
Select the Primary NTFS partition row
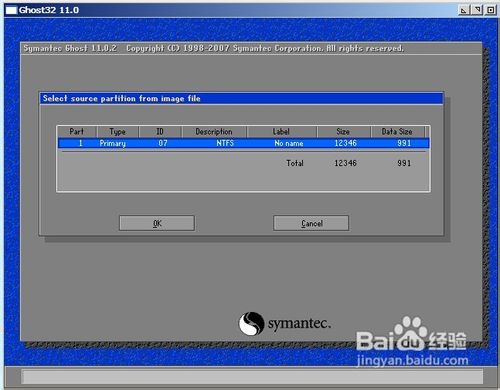pyautogui.click(x=244, y=143)
